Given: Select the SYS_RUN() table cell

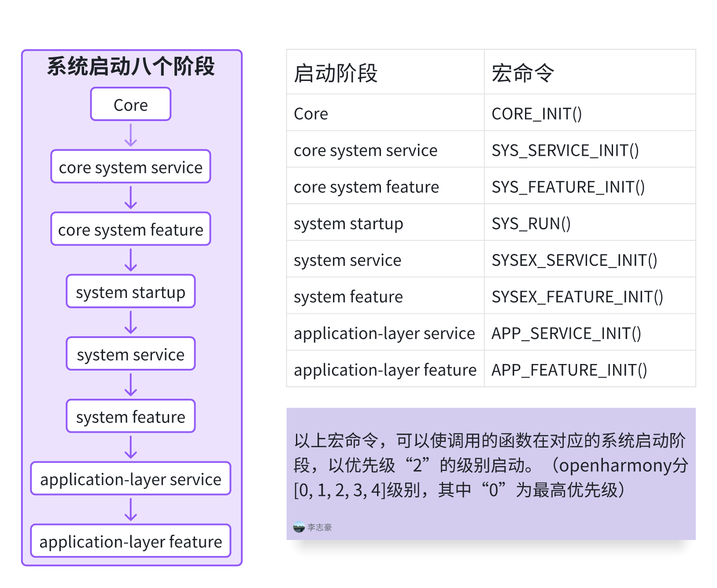Looking at the screenshot, I should 589,223.
